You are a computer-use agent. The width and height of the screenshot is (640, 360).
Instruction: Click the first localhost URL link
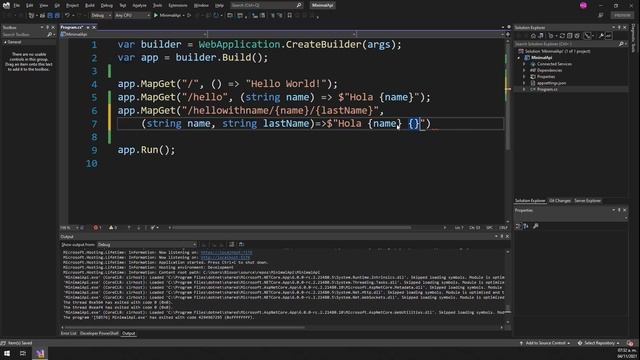point(226,253)
